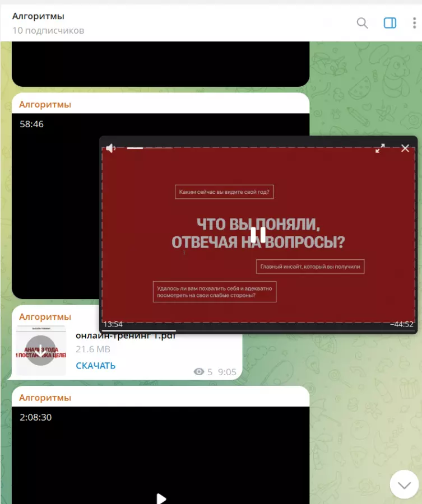Click Алгоритмы sender name above 2:08:30 video
Image resolution: width=422 pixels, height=504 pixels.
click(45, 398)
